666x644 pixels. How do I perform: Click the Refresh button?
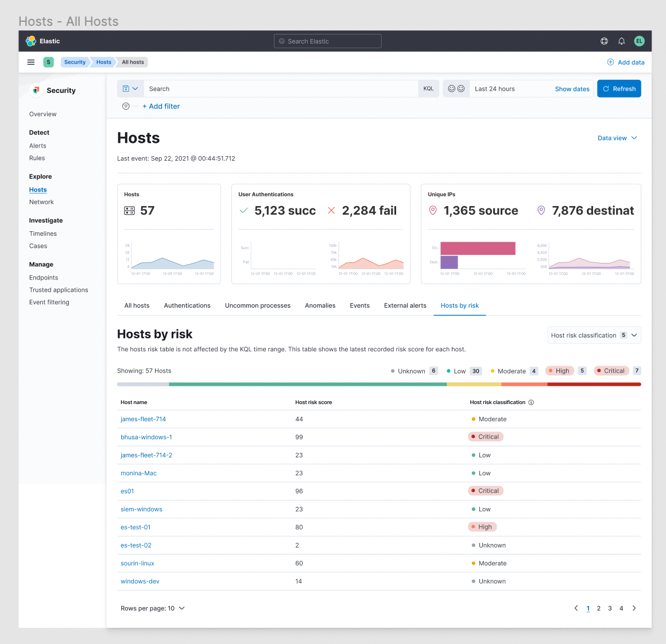[619, 88]
